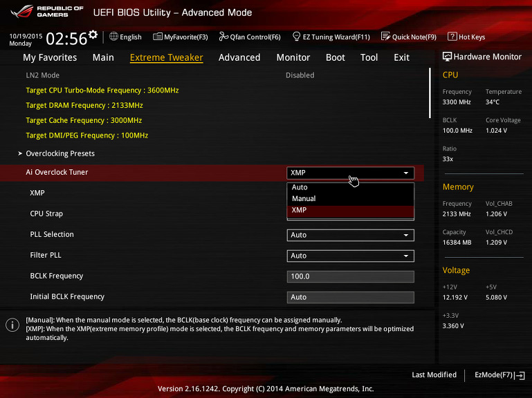This screenshot has width=532, height=398.
Task: Switch to the Main tab
Action: pyautogui.click(x=103, y=57)
